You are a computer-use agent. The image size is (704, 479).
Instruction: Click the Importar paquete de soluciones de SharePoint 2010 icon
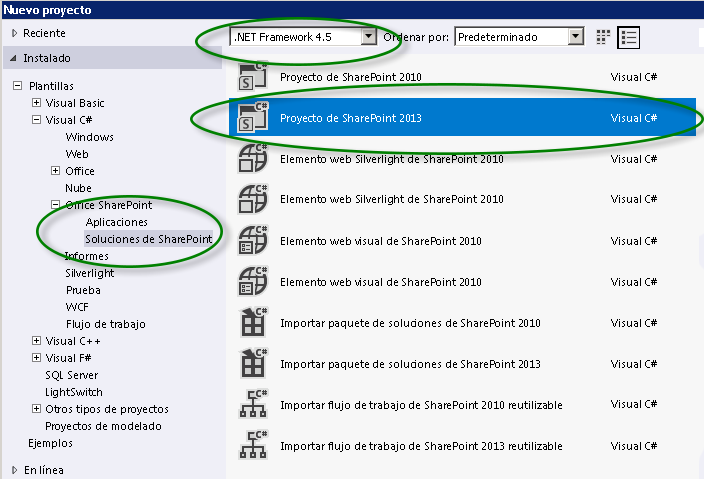(x=253, y=323)
